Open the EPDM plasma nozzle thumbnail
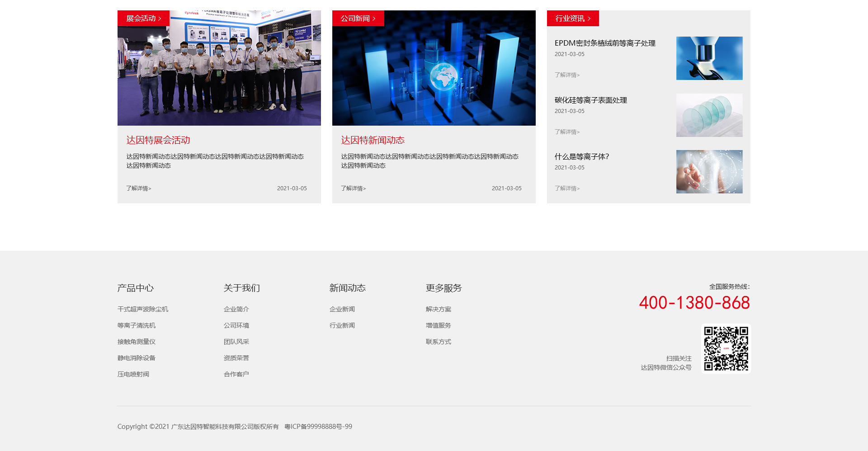 click(709, 58)
